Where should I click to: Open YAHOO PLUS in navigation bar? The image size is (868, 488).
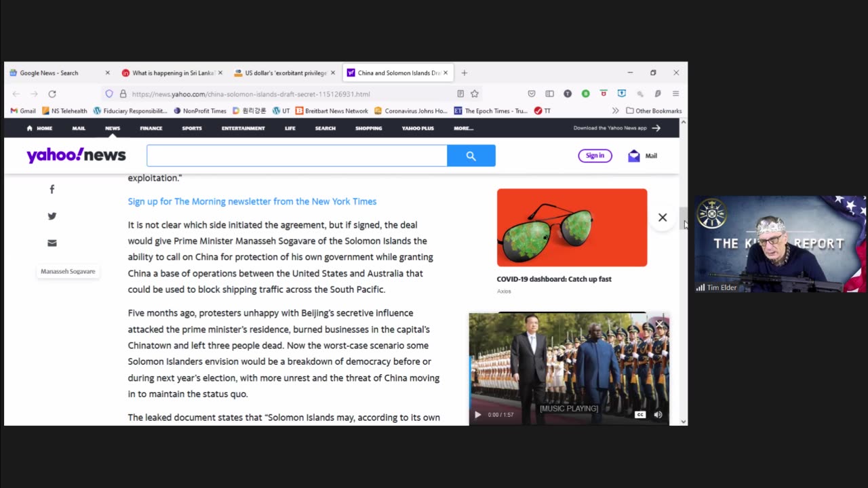[418, 128]
